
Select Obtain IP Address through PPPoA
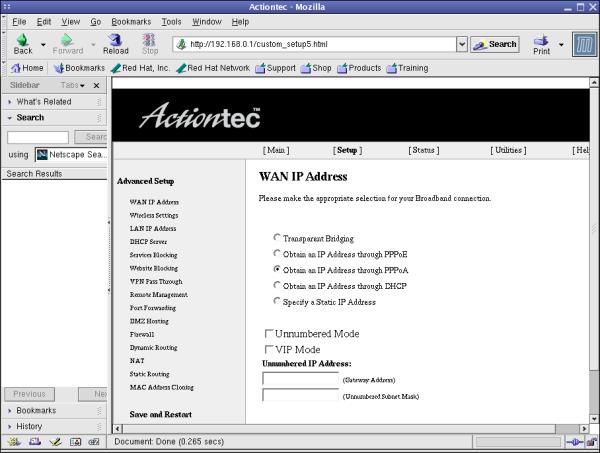coord(277,269)
